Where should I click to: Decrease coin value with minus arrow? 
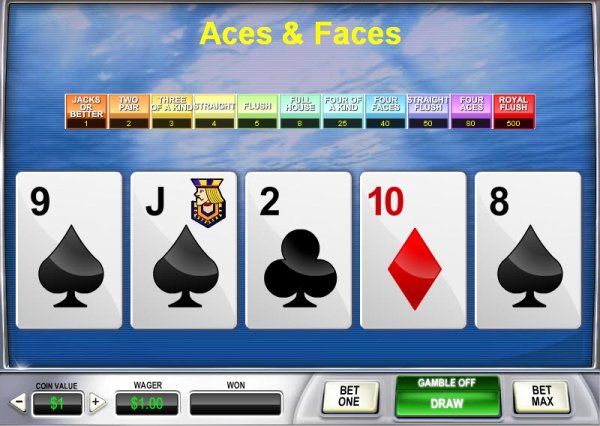18,403
